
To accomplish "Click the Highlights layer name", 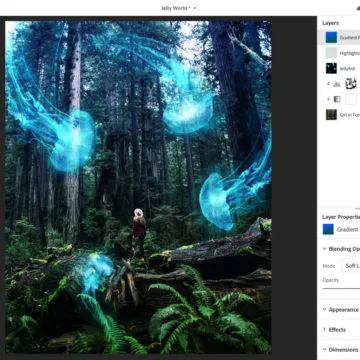I will click(350, 53).
